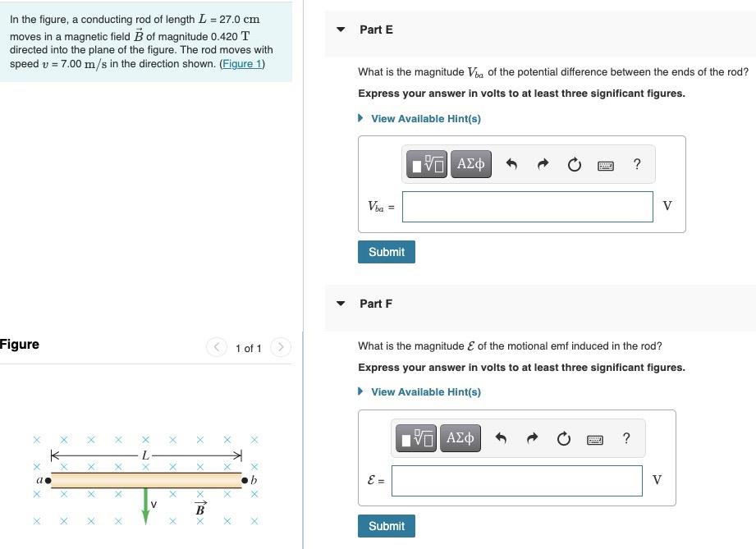The image size is (756, 549).
Task: Submit the Part E answer
Action: click(386, 252)
